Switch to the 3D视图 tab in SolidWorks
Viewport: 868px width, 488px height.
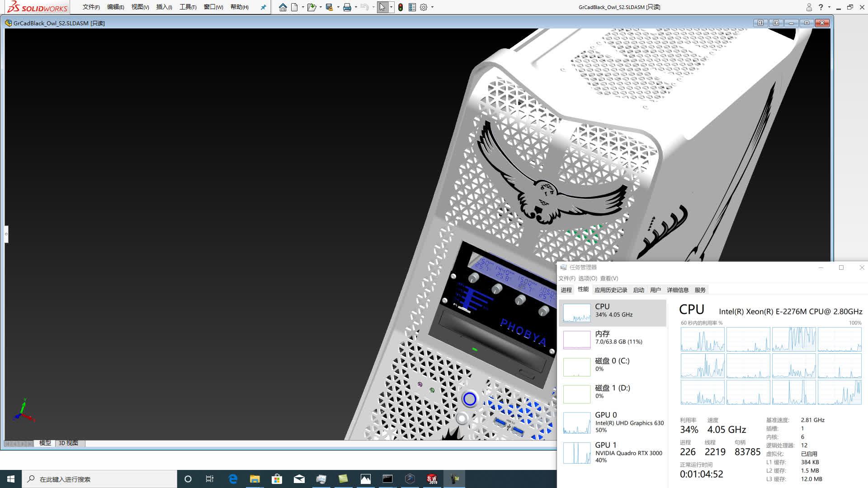coord(68,443)
